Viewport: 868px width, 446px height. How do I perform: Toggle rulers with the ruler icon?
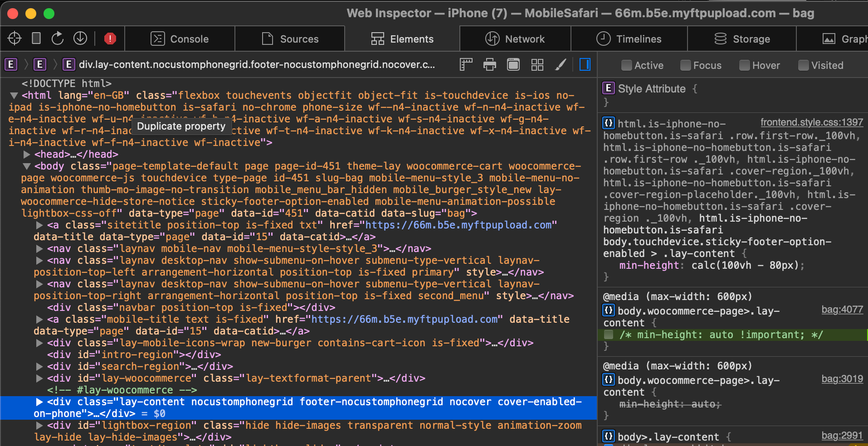(x=465, y=64)
